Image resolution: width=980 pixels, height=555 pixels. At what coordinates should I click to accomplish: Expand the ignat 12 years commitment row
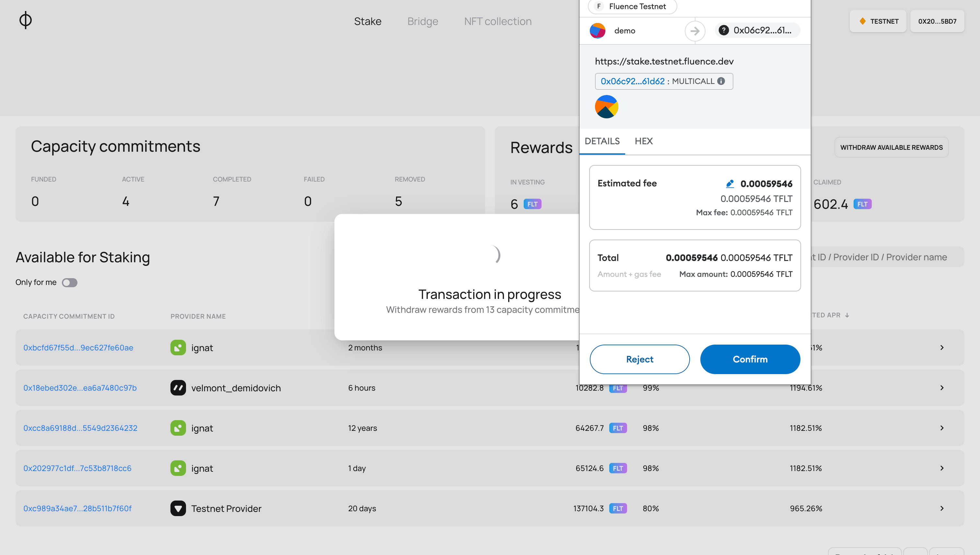coord(942,428)
